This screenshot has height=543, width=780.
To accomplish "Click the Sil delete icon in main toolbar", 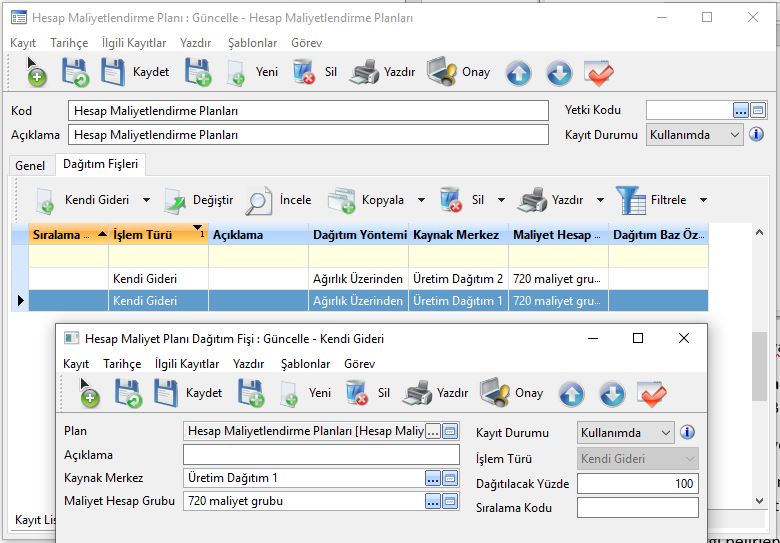I will pos(304,72).
